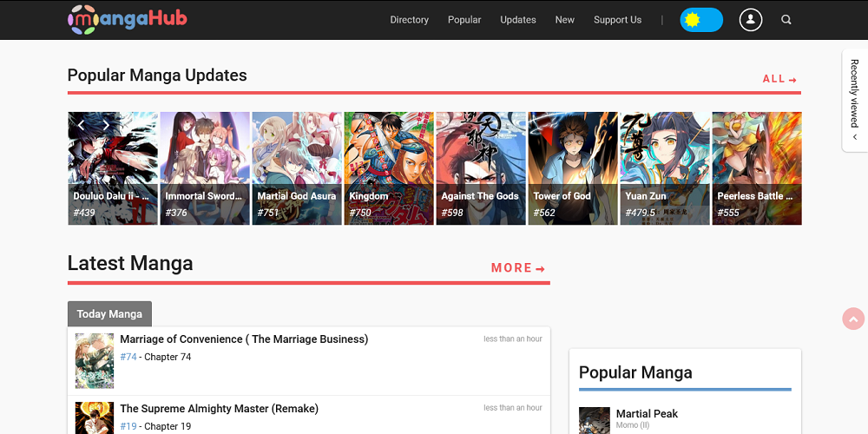Go to Updates page
This screenshot has height=434, width=868.
click(x=518, y=20)
